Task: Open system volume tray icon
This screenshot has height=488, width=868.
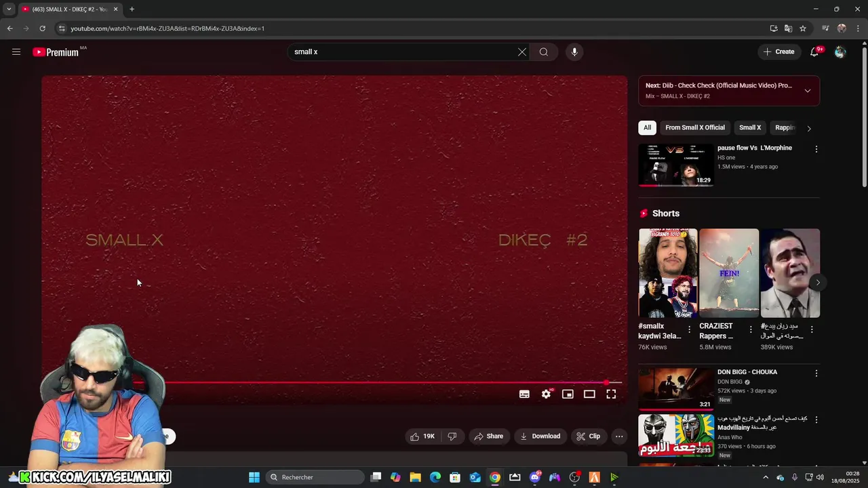Action: point(821,477)
